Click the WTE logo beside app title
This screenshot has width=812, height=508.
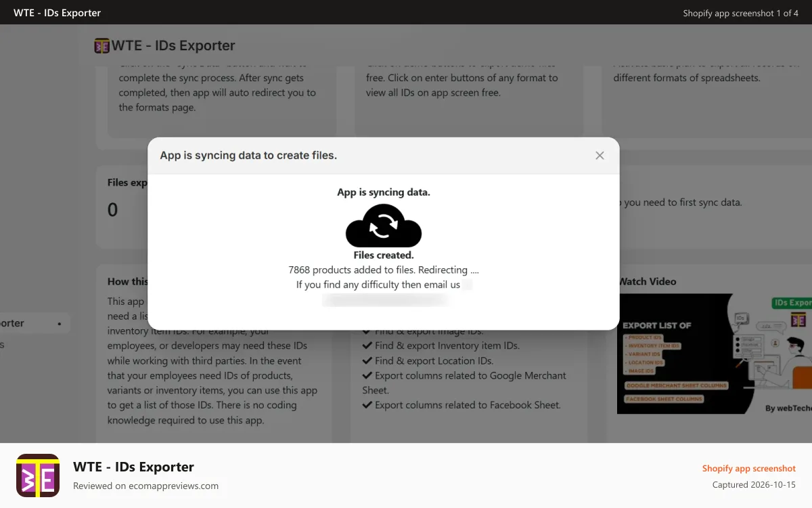pos(102,46)
